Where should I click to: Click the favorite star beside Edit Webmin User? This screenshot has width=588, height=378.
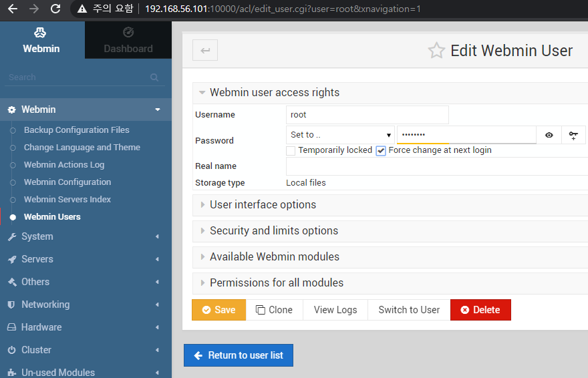(x=436, y=51)
